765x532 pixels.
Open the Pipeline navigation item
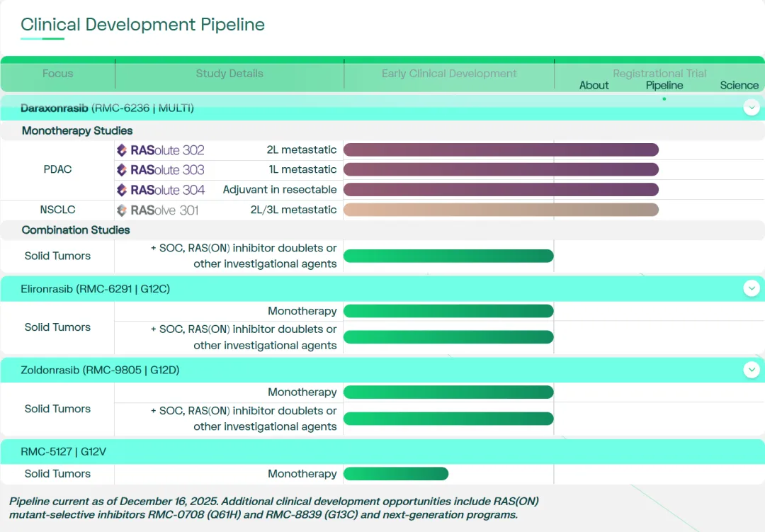tap(664, 85)
